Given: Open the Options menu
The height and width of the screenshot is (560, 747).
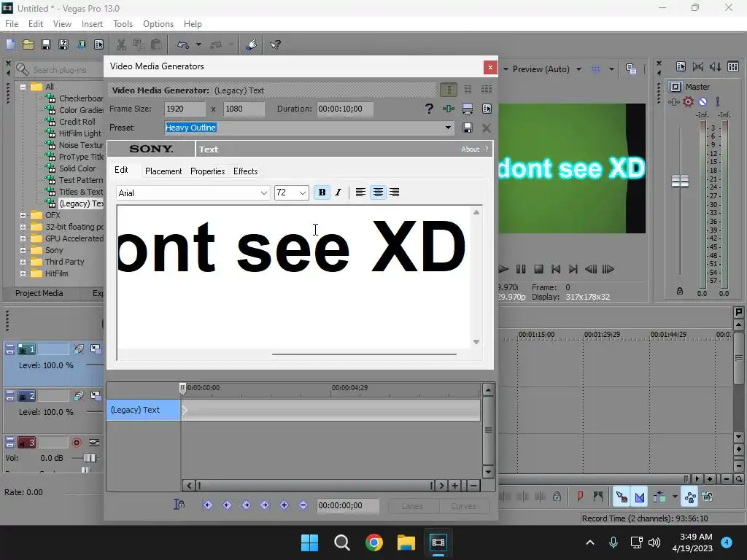Looking at the screenshot, I should click(x=158, y=24).
